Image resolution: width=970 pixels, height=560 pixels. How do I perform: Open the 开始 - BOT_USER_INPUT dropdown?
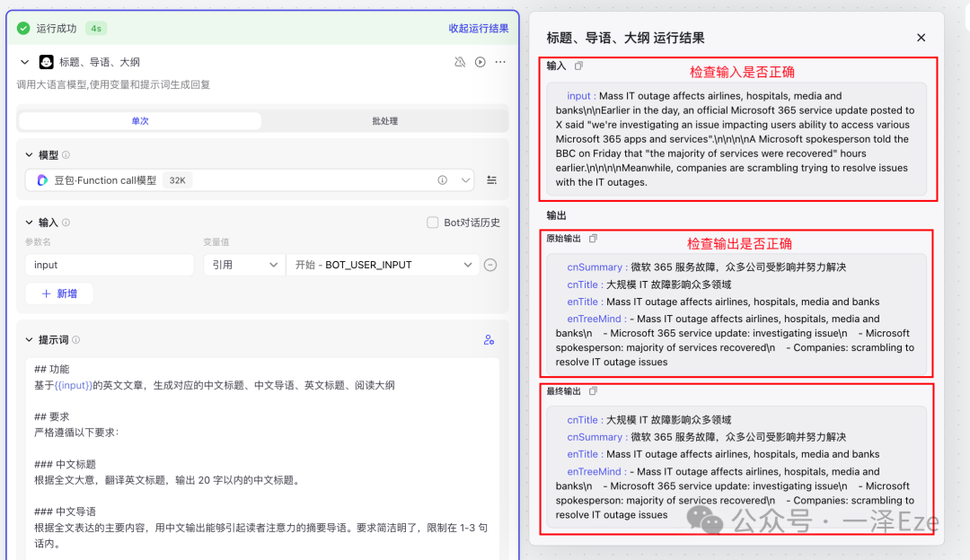click(383, 265)
